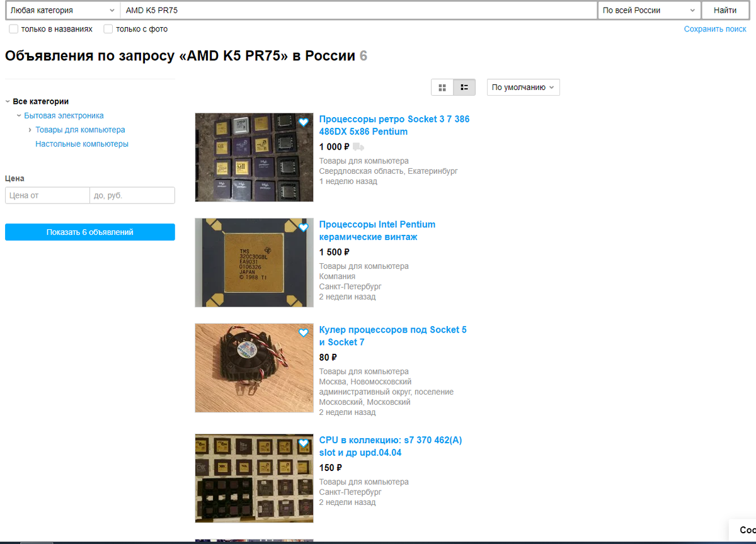The width and height of the screenshot is (756, 544).
Task: Select the 'Бытовая электроника' category
Action: pos(64,116)
